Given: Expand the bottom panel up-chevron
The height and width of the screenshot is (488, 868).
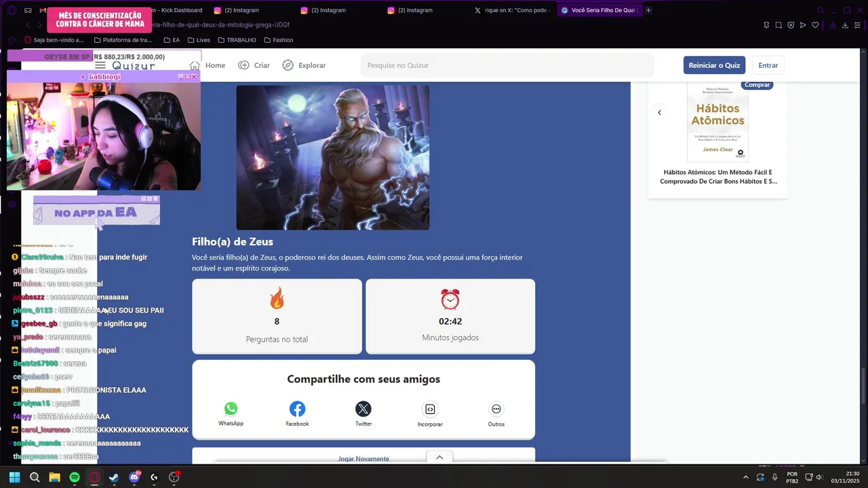Looking at the screenshot, I should [439, 457].
